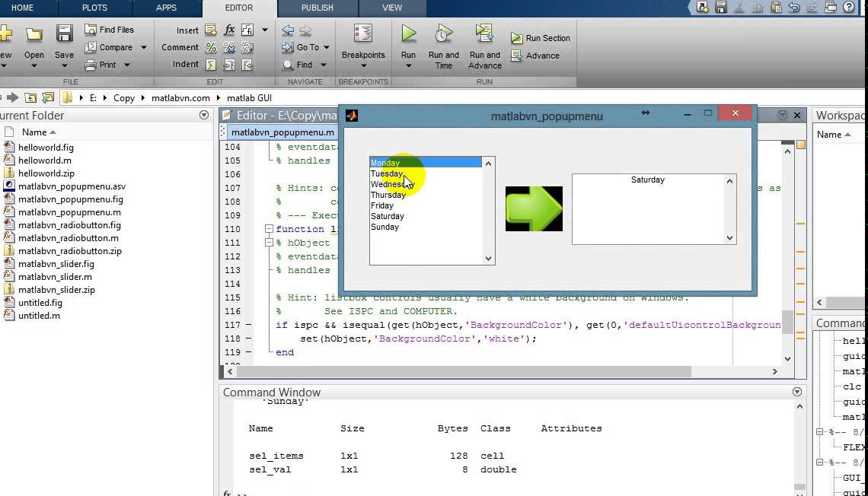Switch to the PLOTS tab
Viewport: 868px width, 496px height.
pos(94,8)
